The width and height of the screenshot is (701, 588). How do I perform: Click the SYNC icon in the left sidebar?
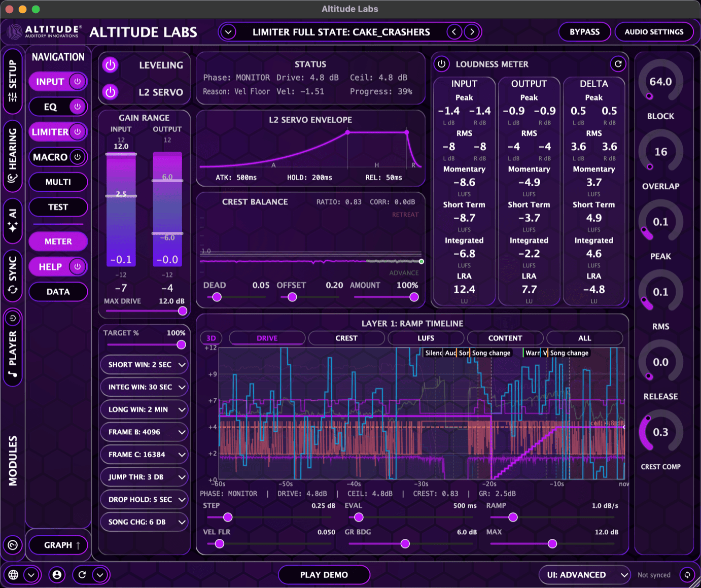pyautogui.click(x=13, y=274)
